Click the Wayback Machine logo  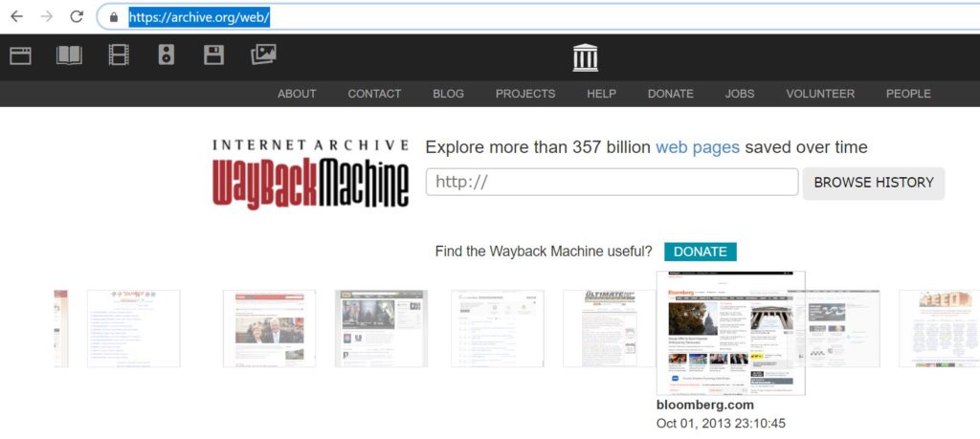(311, 174)
